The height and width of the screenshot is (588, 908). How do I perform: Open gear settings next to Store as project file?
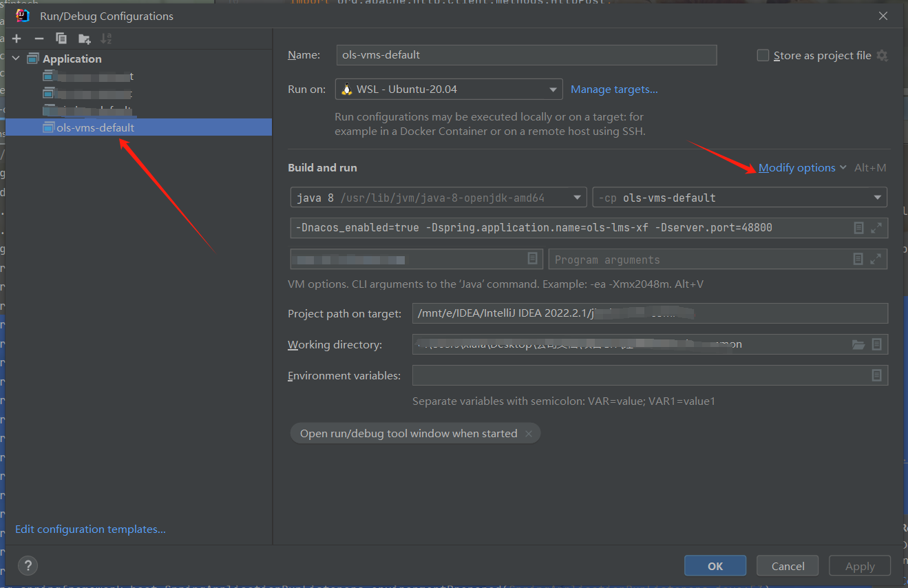pyautogui.click(x=882, y=56)
